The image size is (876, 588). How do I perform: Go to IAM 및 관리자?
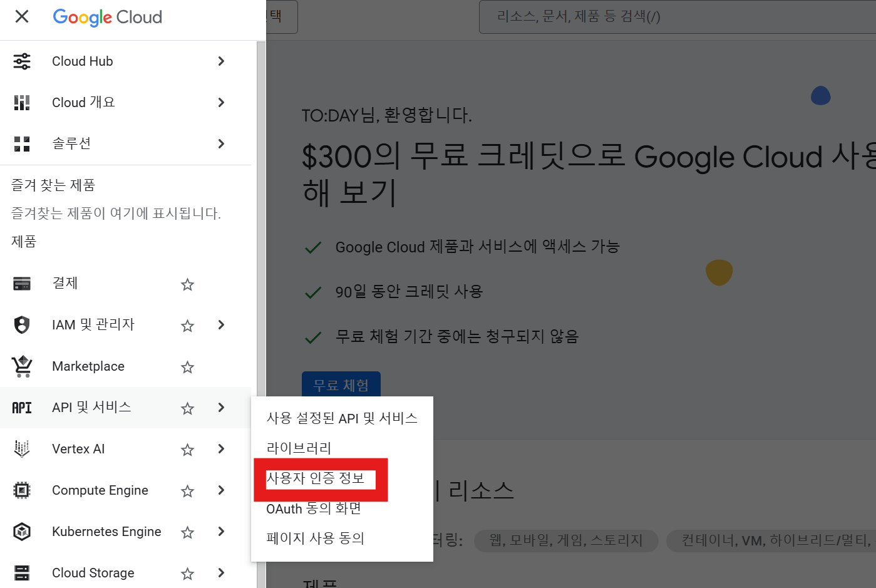click(x=125, y=325)
